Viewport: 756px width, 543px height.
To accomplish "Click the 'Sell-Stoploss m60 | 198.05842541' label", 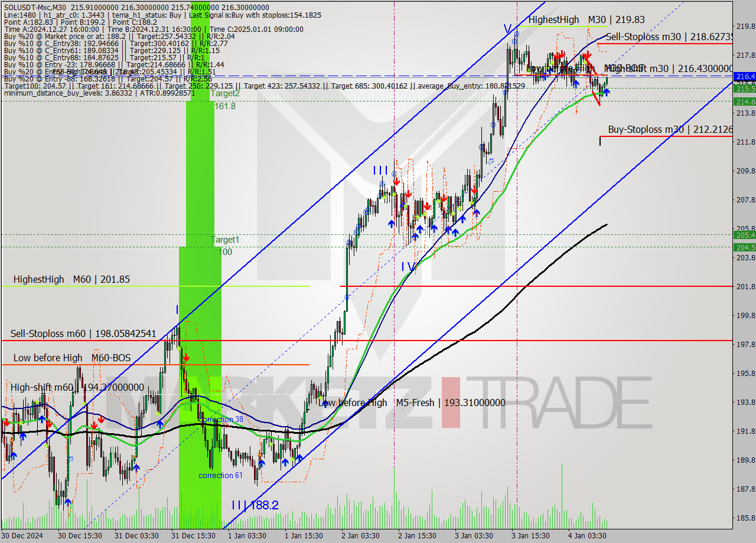I will tap(83, 333).
